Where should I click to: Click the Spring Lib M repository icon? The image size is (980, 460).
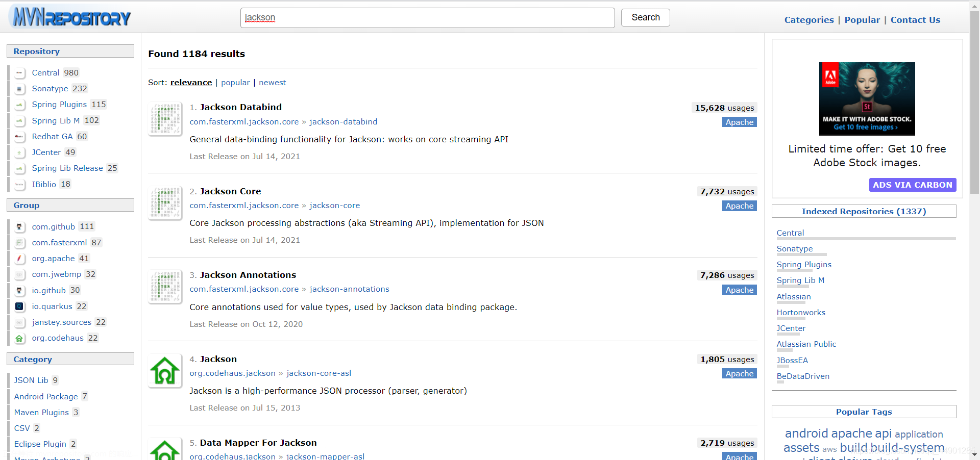(x=19, y=121)
